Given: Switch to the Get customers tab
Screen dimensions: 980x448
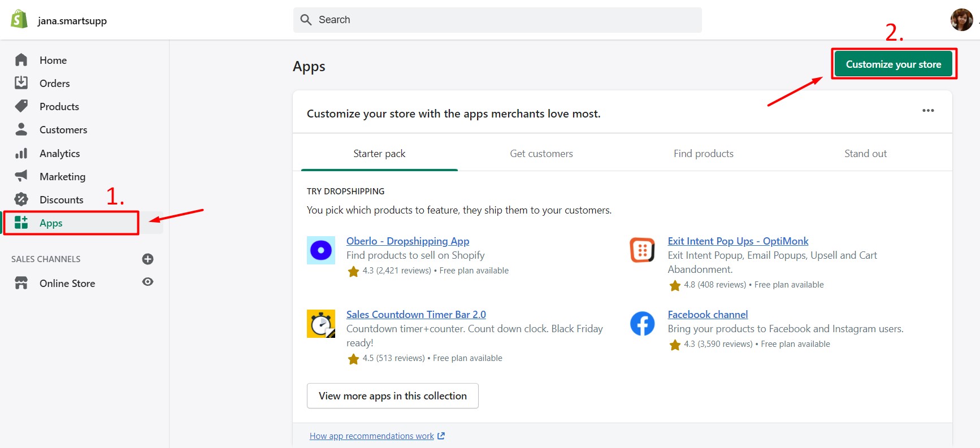Looking at the screenshot, I should pyautogui.click(x=541, y=153).
